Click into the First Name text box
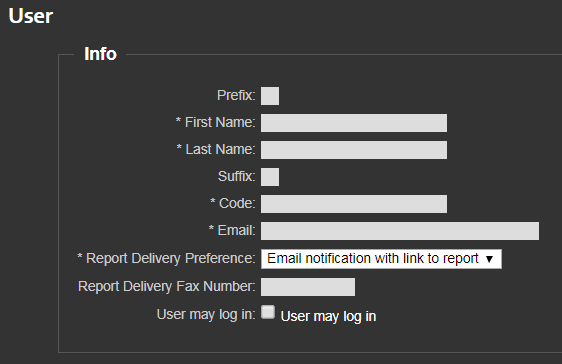Image resolution: width=562 pixels, height=364 pixels. coord(354,123)
